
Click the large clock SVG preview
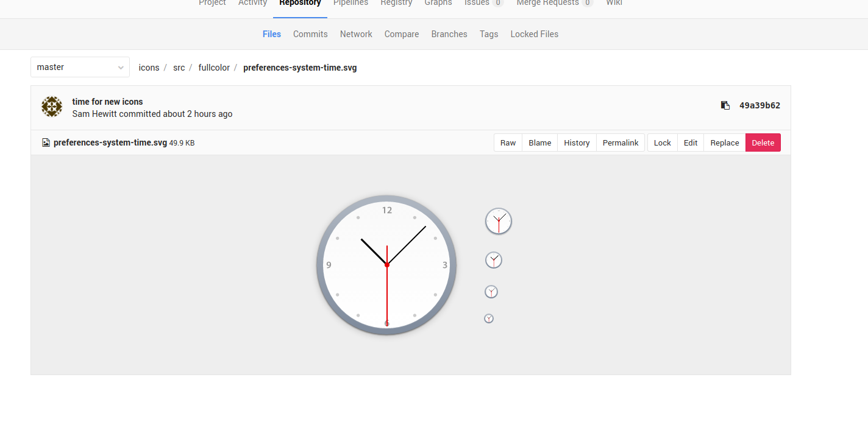(386, 265)
